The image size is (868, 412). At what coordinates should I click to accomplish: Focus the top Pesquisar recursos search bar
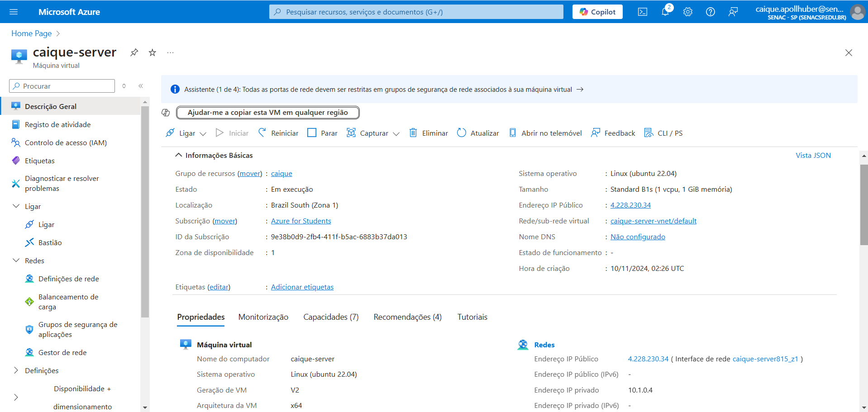[x=416, y=12]
